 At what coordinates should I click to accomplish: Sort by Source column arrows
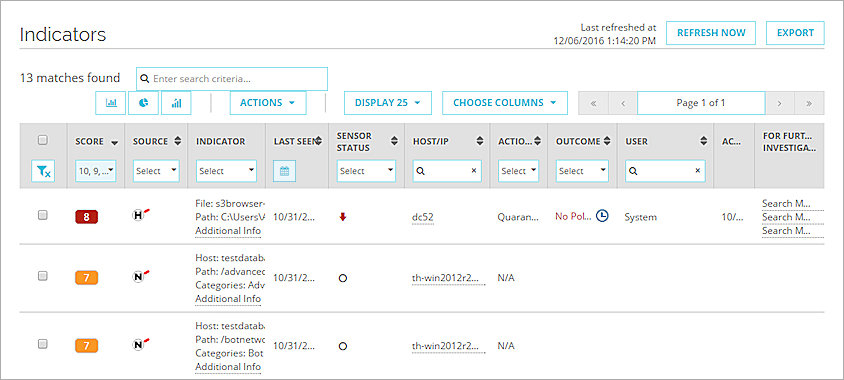[x=178, y=142]
